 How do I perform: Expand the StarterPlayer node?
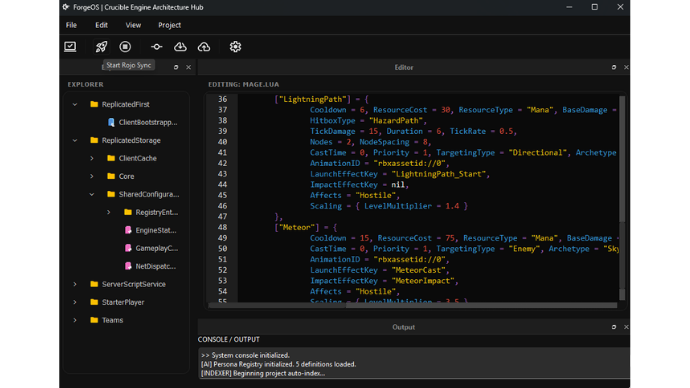pos(75,302)
